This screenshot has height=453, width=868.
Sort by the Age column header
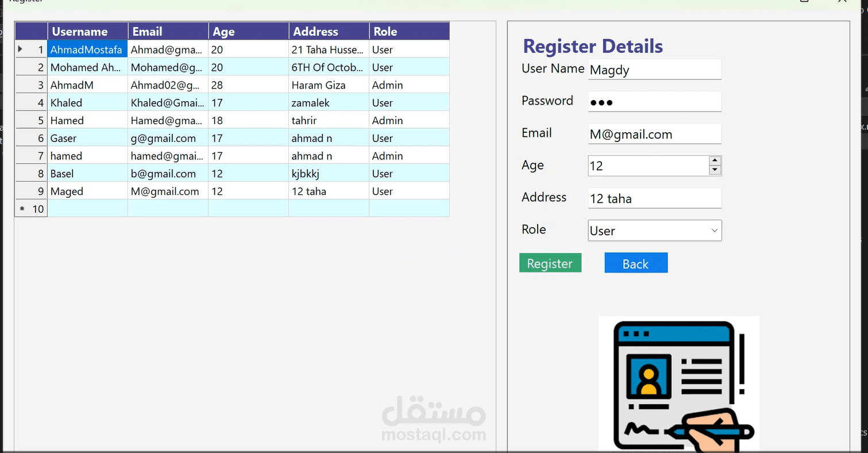(x=249, y=32)
